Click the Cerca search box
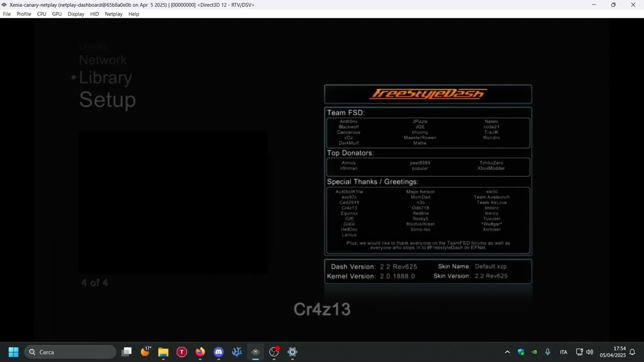Image resolution: width=644 pixels, height=362 pixels. [x=70, y=352]
